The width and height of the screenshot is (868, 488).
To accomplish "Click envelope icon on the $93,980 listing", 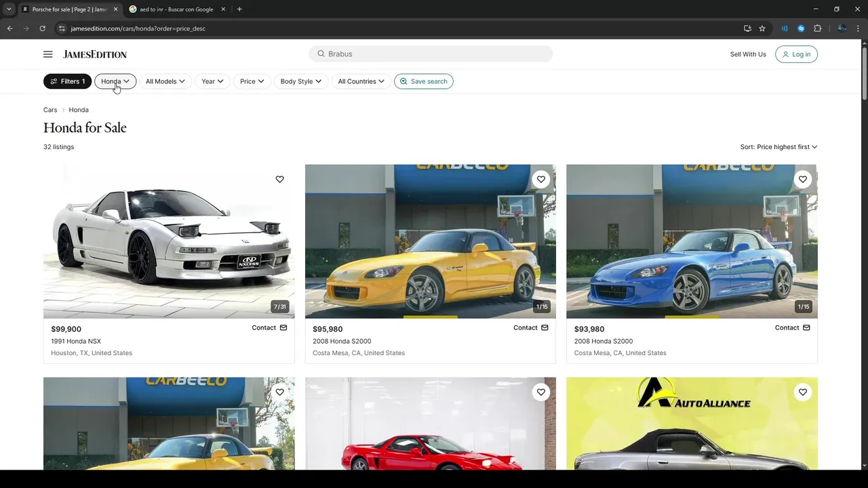I will [x=806, y=328].
